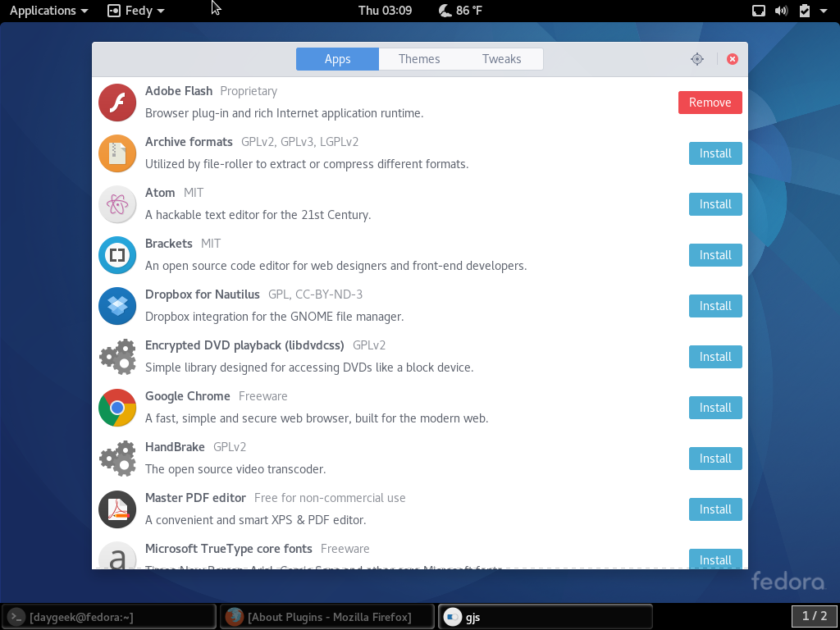Image resolution: width=840 pixels, height=630 pixels.
Task: Switch to the Themes tab
Action: coord(419,59)
